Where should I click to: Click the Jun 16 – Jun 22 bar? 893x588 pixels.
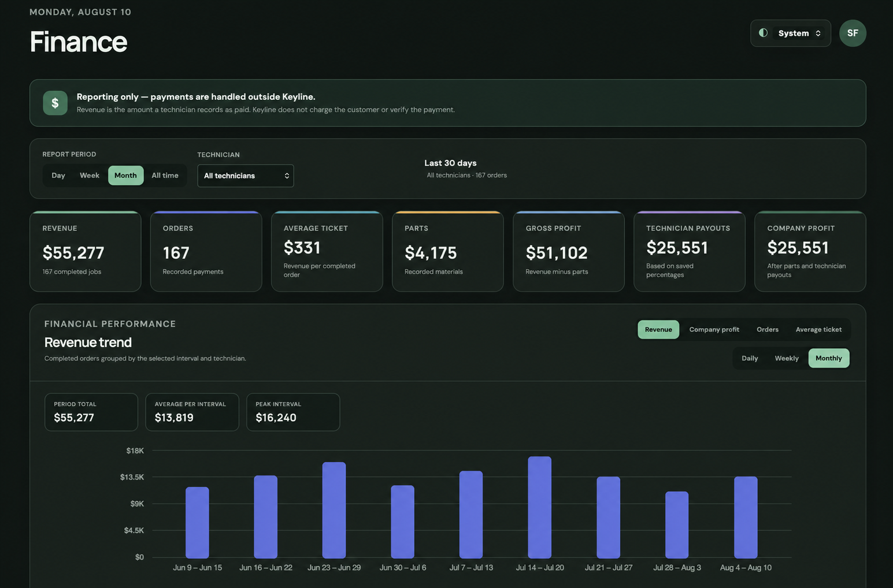(266, 516)
